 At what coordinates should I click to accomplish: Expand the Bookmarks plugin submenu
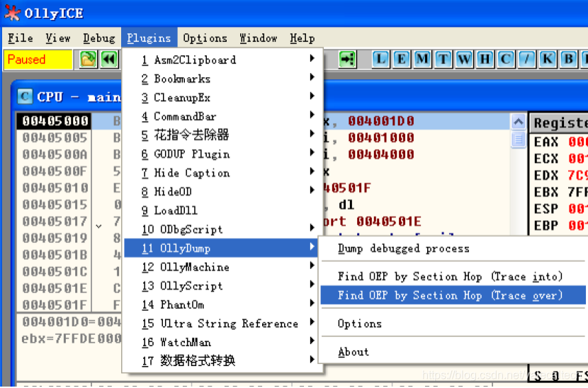[x=222, y=79]
